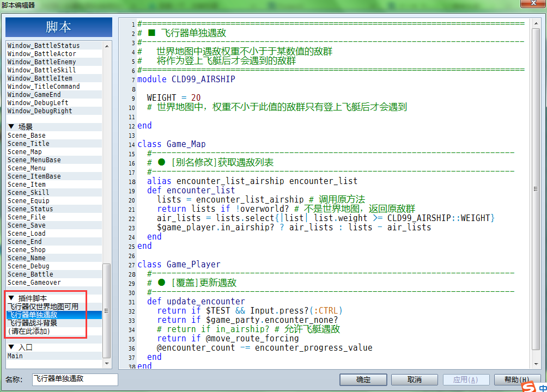Click code editor scroll-up arrow

tap(536, 24)
